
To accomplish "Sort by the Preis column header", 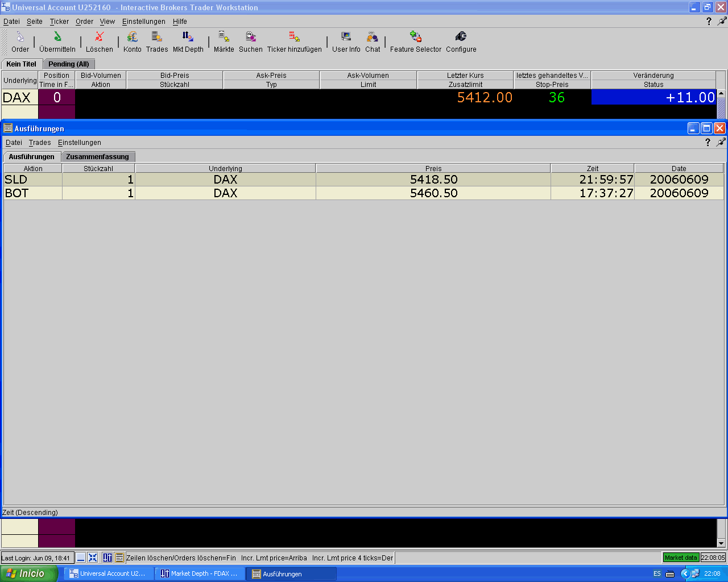I will pos(433,168).
